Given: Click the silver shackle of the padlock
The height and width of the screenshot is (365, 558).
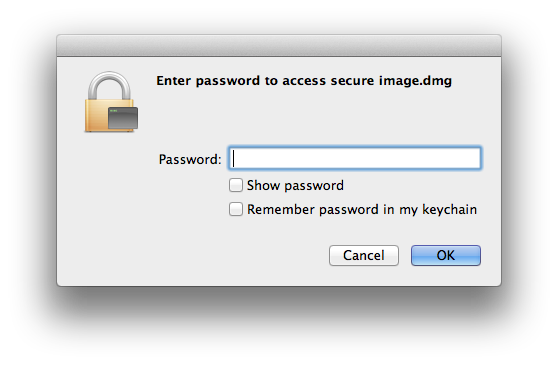Looking at the screenshot, I should (x=109, y=86).
